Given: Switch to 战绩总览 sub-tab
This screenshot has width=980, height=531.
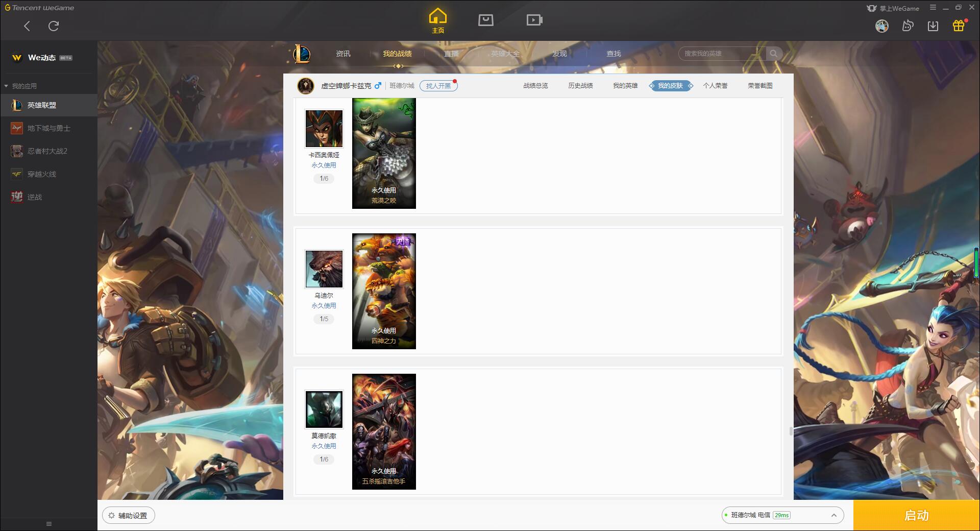Looking at the screenshot, I should pyautogui.click(x=535, y=86).
